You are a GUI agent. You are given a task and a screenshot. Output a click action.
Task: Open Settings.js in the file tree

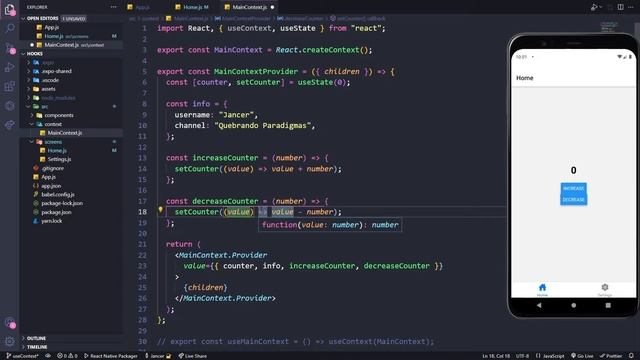(x=59, y=159)
